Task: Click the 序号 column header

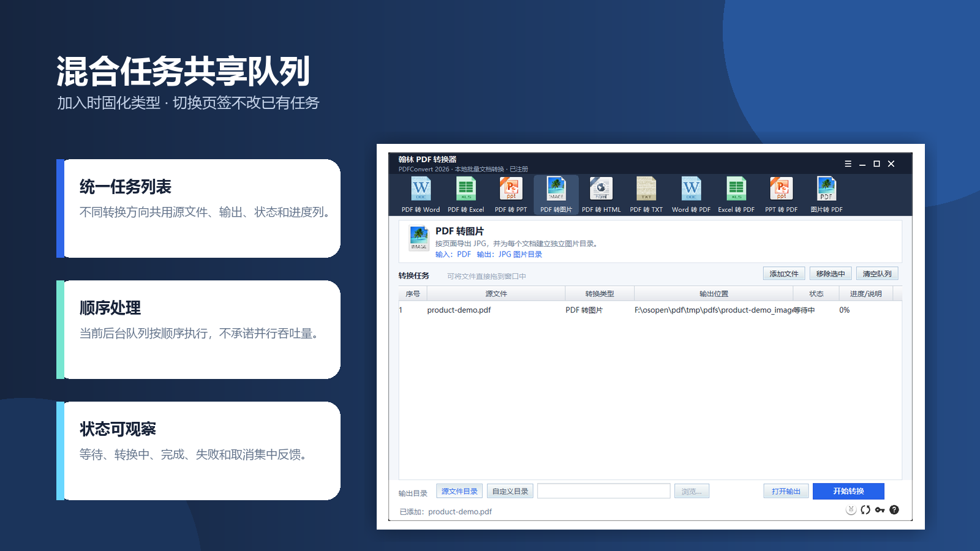Action: (x=413, y=294)
